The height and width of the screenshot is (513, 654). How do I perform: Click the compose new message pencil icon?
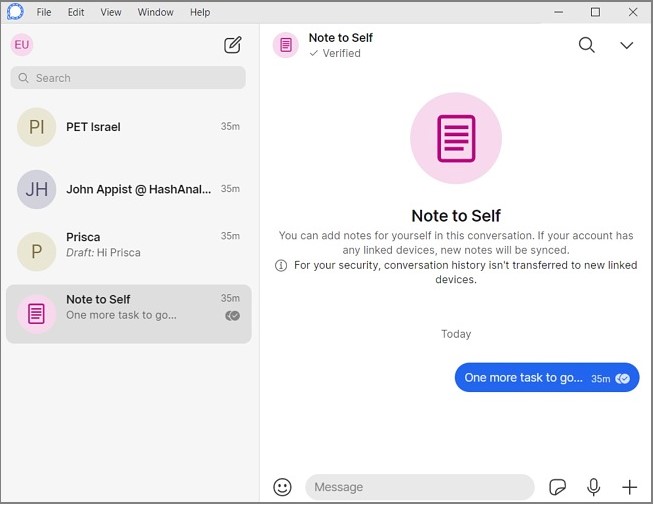pos(233,45)
